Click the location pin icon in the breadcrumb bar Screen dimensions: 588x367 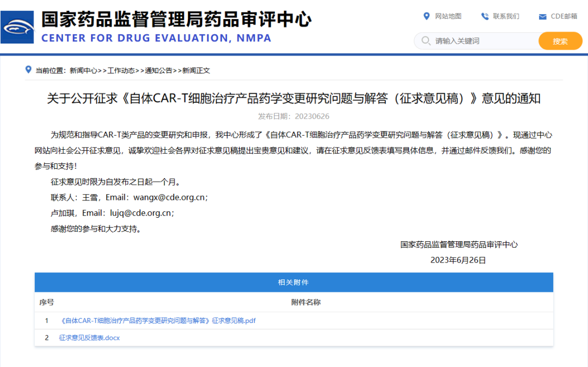pos(29,70)
